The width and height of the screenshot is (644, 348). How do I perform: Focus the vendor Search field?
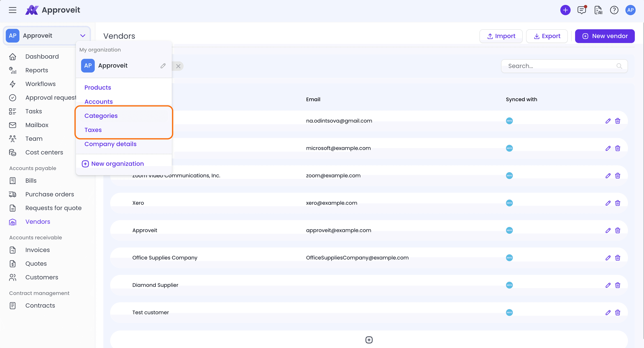tap(564, 66)
